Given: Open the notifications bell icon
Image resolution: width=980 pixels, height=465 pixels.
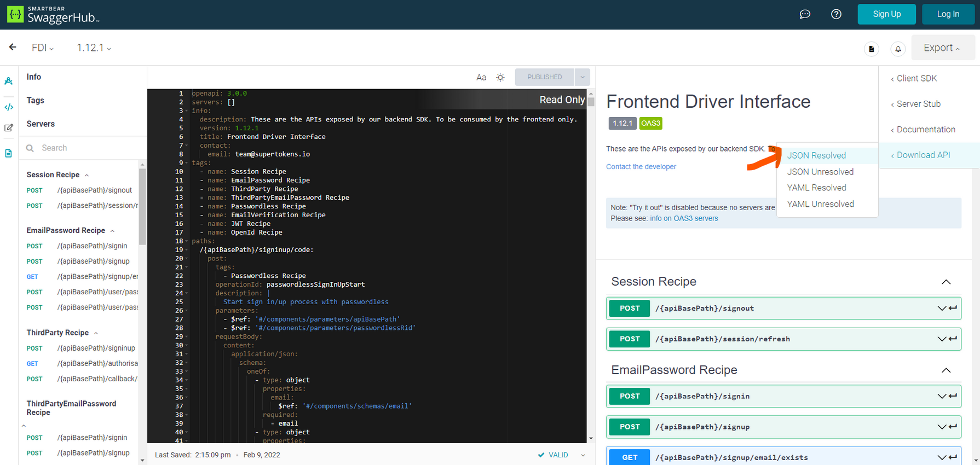Looking at the screenshot, I should [898, 49].
